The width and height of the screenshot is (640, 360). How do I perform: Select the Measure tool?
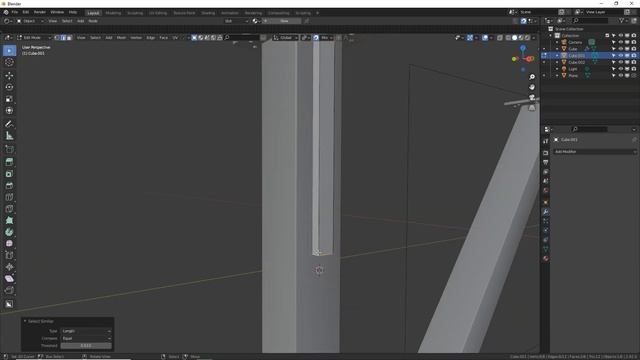(9, 136)
